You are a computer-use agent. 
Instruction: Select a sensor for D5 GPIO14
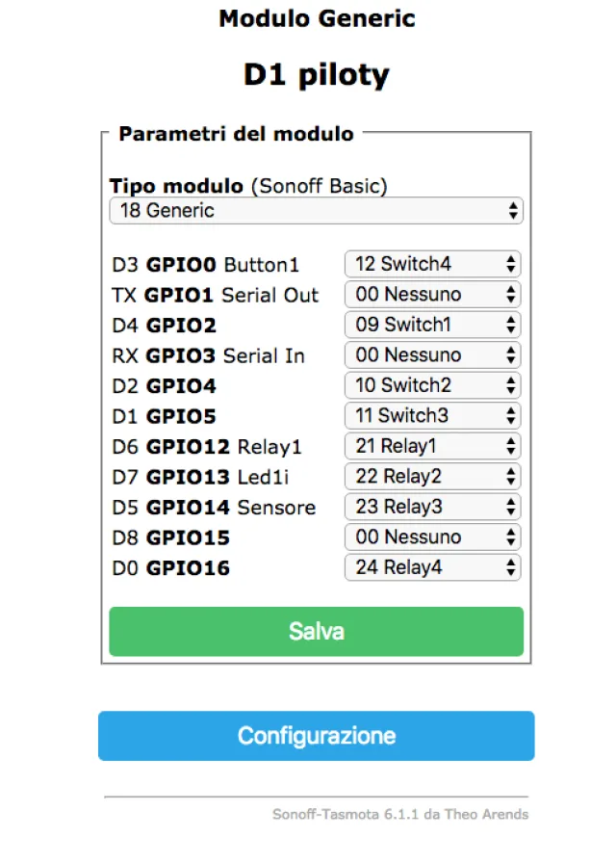tap(431, 506)
